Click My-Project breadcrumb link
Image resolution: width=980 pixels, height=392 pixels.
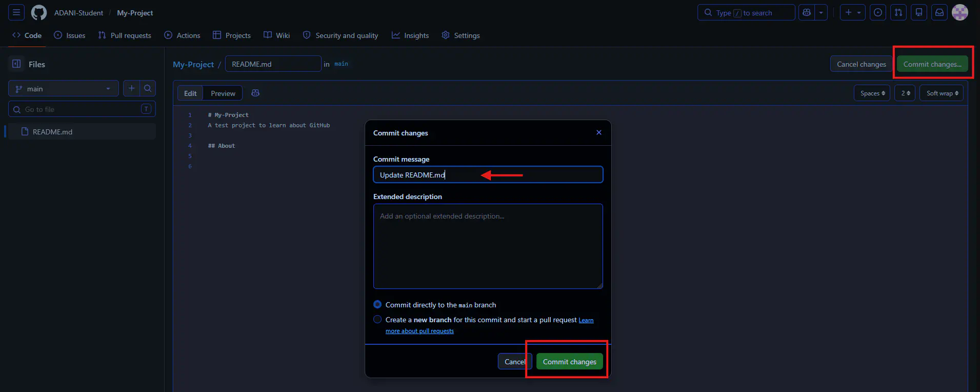click(x=193, y=64)
